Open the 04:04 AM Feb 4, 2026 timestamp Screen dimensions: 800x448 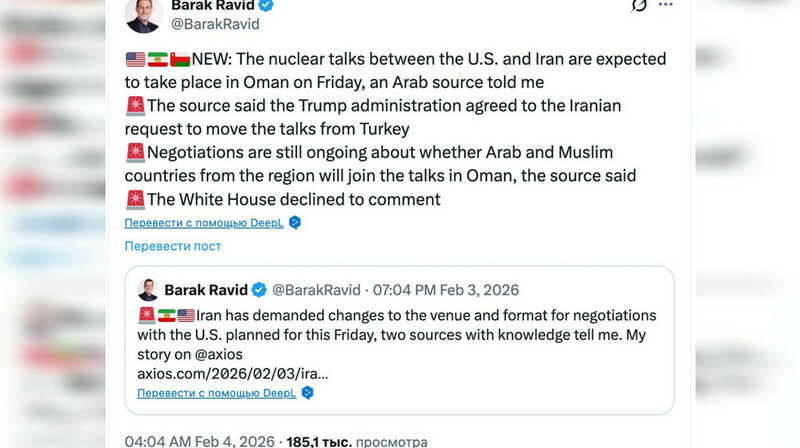(x=199, y=441)
